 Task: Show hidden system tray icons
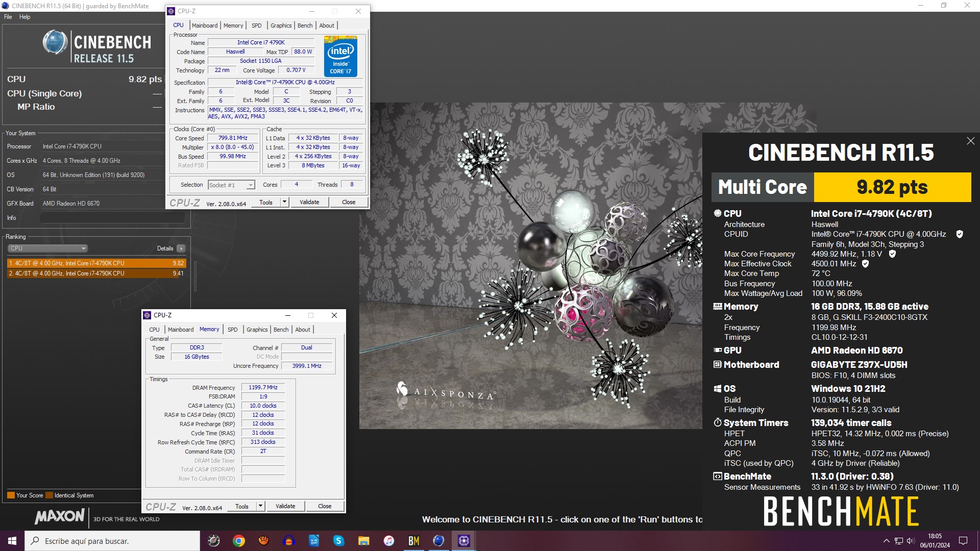[886, 541]
